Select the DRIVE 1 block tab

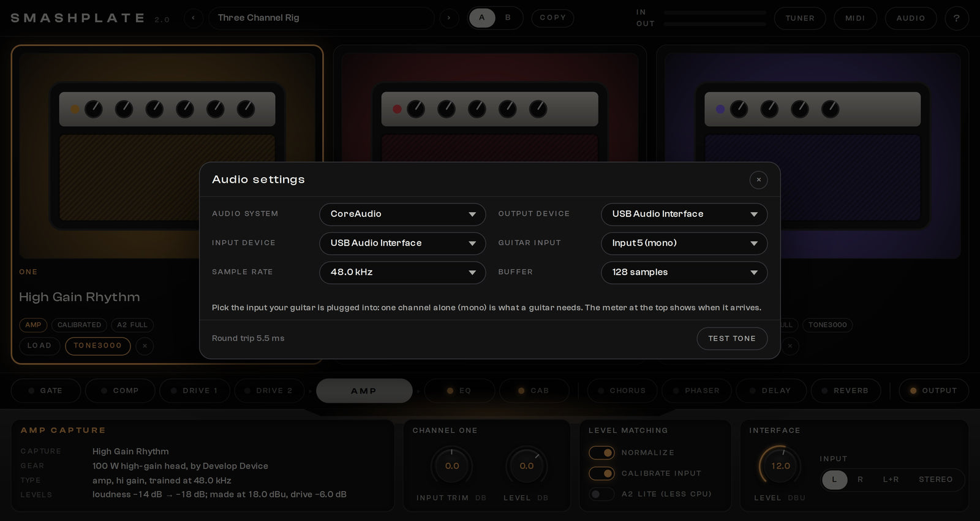pyautogui.click(x=194, y=390)
